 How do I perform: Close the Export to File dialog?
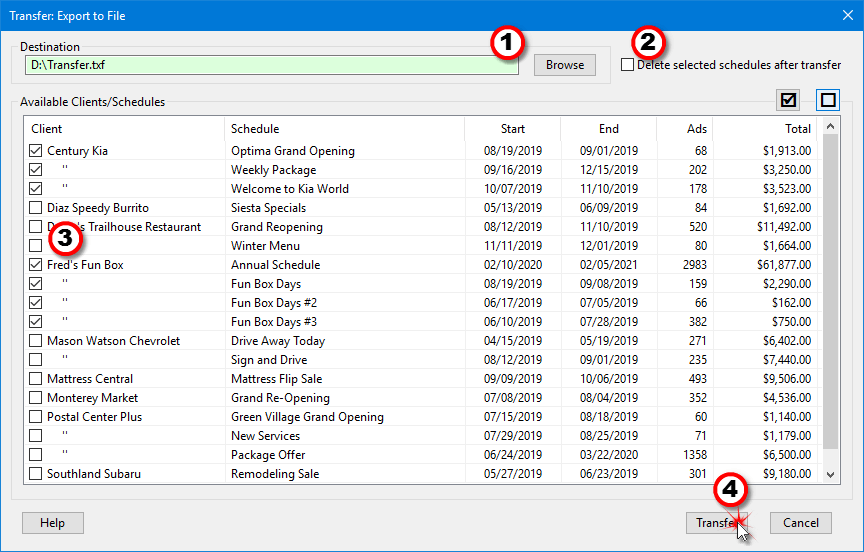(847, 15)
